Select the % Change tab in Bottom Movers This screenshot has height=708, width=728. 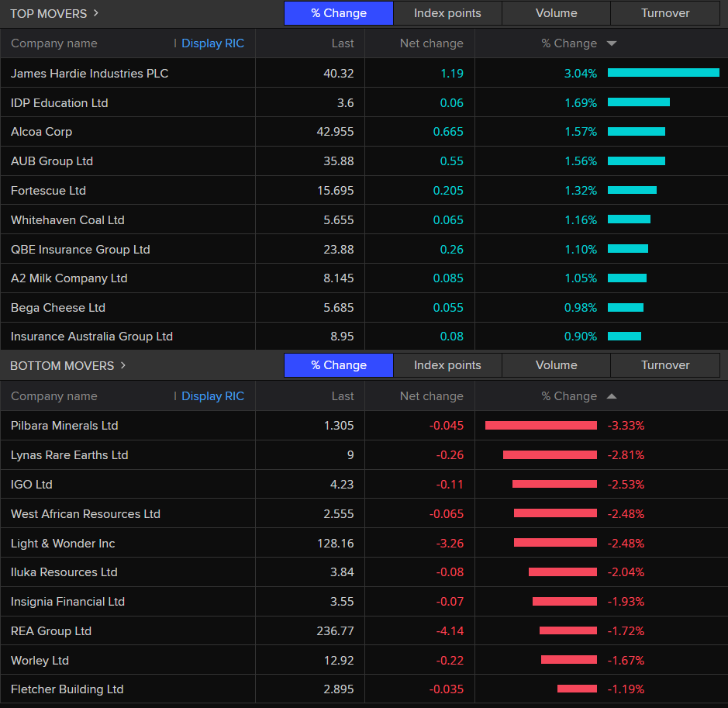[339, 365]
